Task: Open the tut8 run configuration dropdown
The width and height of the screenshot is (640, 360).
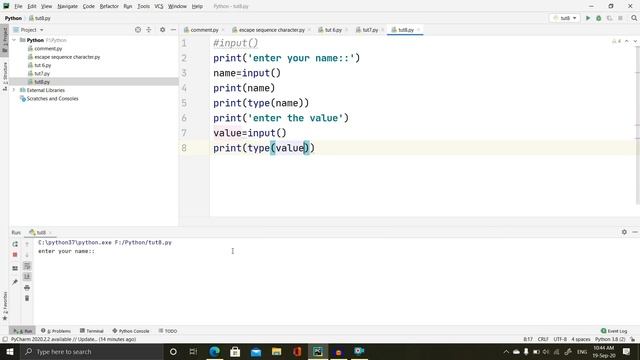Action: [x=565, y=18]
